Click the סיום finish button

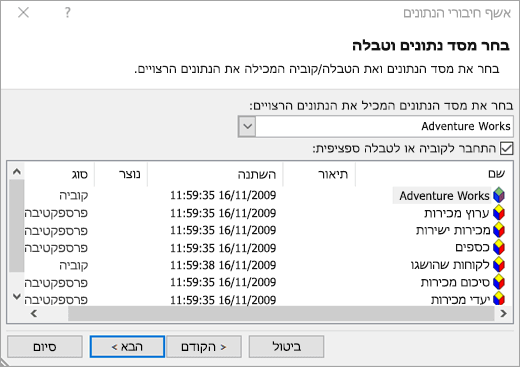tap(45, 347)
